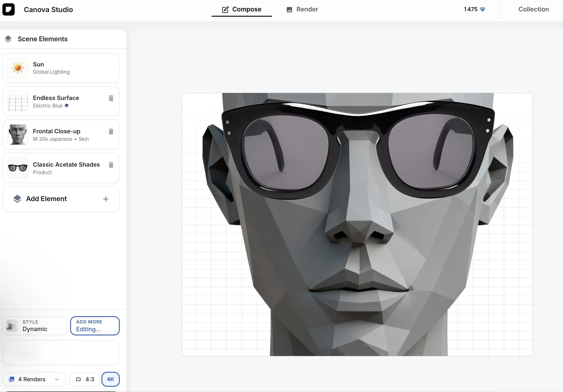Select the Classic Acetate Shades glasses thumbnail
The height and width of the screenshot is (392, 563).
pyautogui.click(x=18, y=168)
